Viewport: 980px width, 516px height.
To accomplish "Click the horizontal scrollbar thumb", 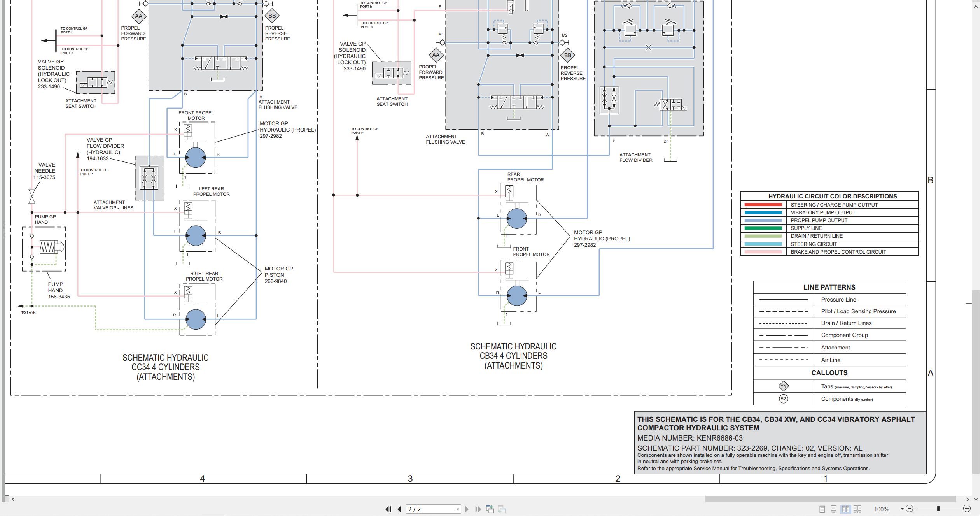I will click(x=831, y=499).
